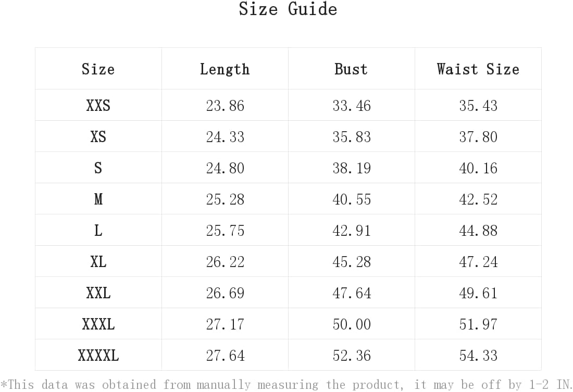573x392 pixels.
Task: Click the XXXL size row label
Action: tap(98, 324)
